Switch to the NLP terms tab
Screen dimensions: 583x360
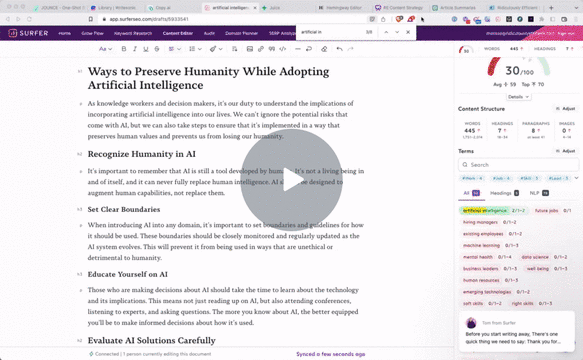[x=539, y=193]
